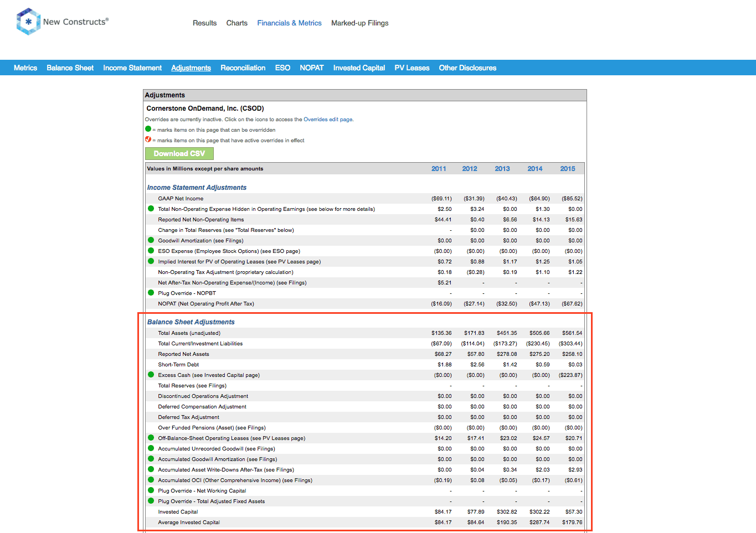756x533 pixels.
Task: Click the Short-Term Debt row label
Action: click(178, 365)
